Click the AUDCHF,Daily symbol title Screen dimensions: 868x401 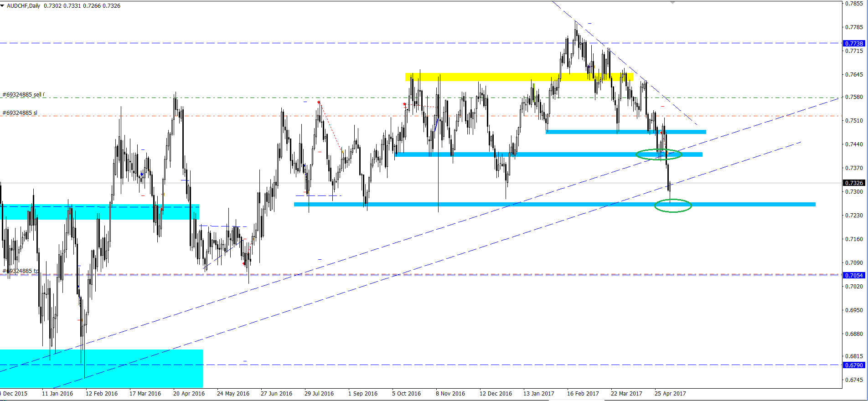click(x=24, y=6)
